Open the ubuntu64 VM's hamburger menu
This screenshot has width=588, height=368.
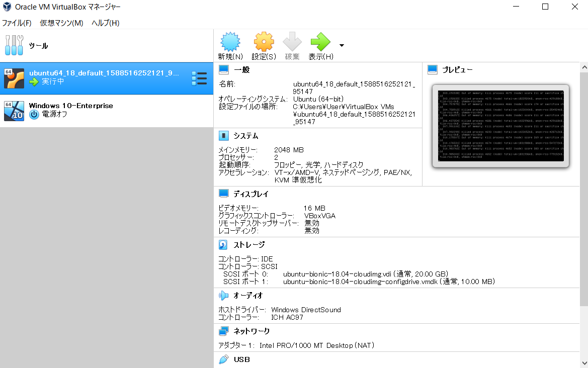tap(200, 78)
